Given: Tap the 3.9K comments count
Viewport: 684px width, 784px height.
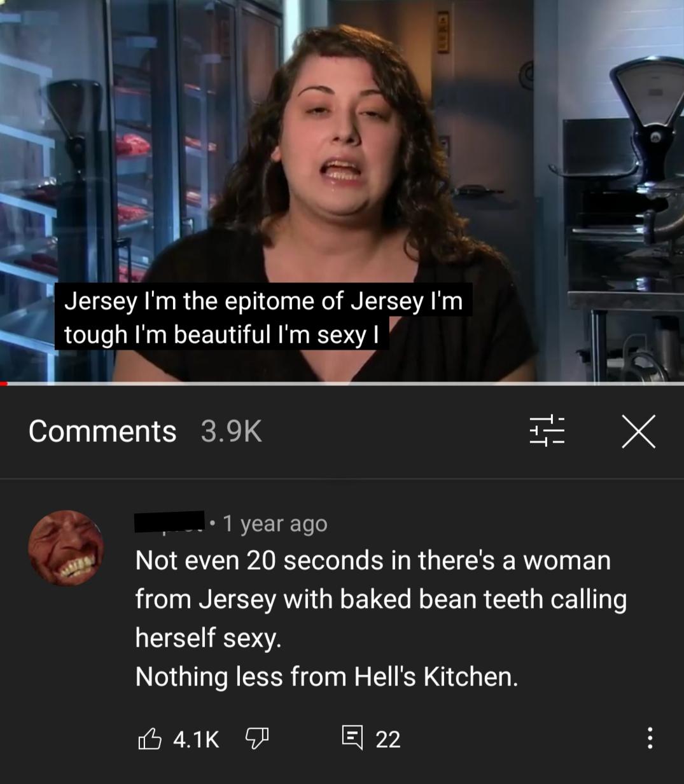Looking at the screenshot, I should 231,431.
